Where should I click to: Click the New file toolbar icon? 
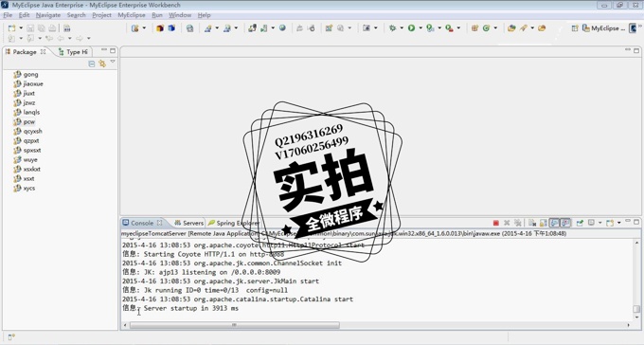point(12,28)
